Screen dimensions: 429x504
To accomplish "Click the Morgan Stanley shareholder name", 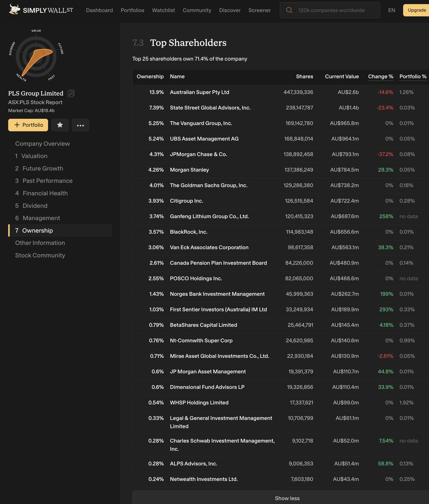I will pos(189,170).
